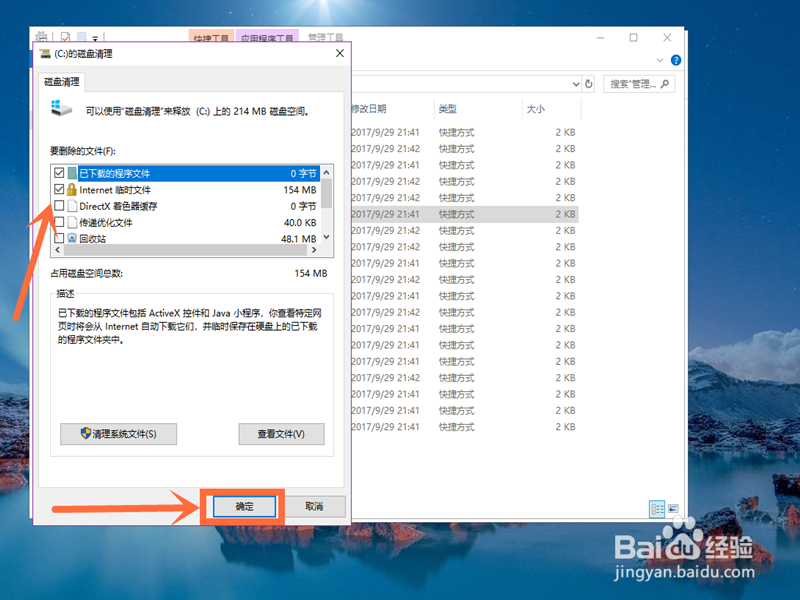Click the quick access properties checkmark icon
This screenshot has height=600, width=800.
pyautogui.click(x=65, y=37)
